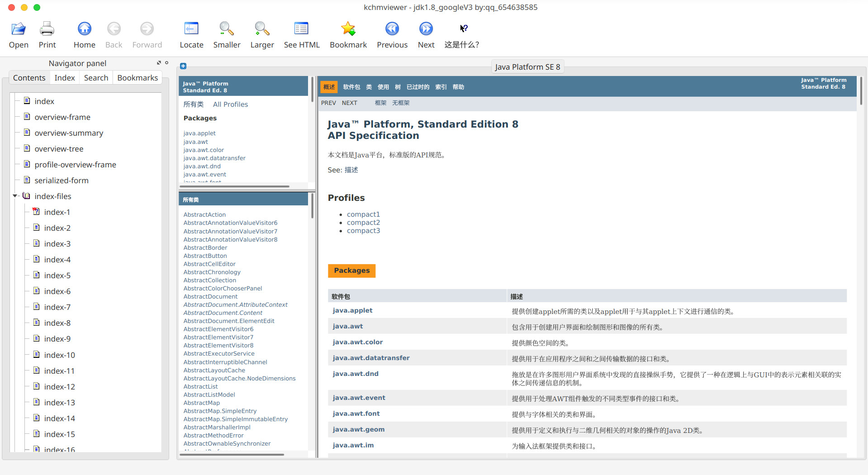The width and height of the screenshot is (868, 475).
Task: Go to Next page icon
Action: 426,29
